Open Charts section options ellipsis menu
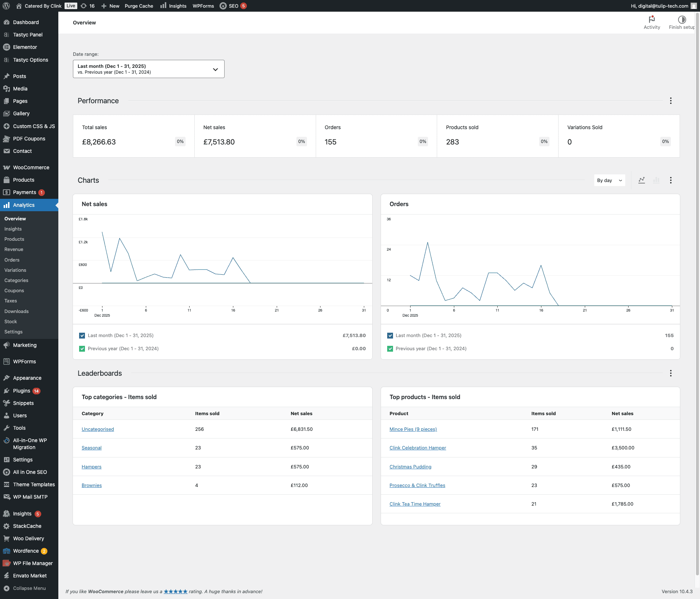The width and height of the screenshot is (700, 599). (x=670, y=180)
